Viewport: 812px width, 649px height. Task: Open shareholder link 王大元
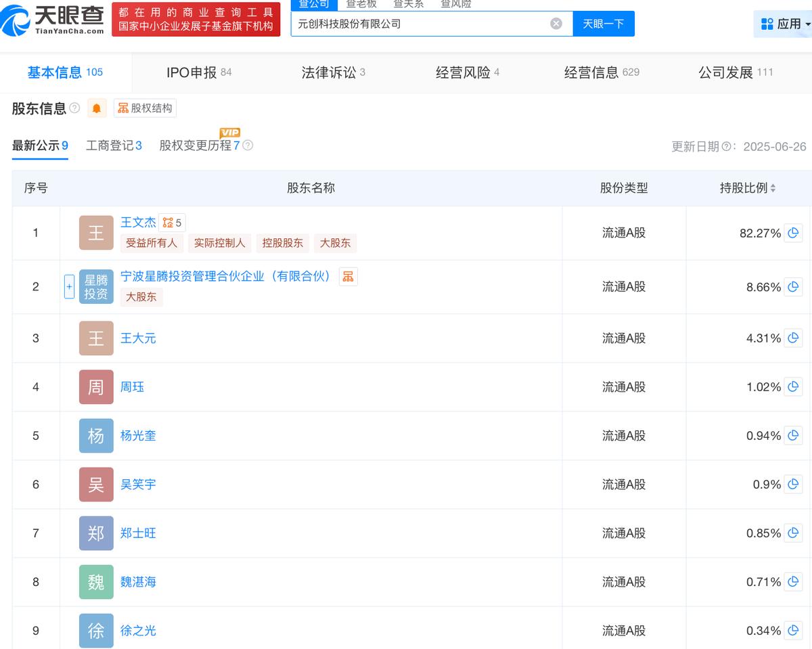[x=138, y=338]
